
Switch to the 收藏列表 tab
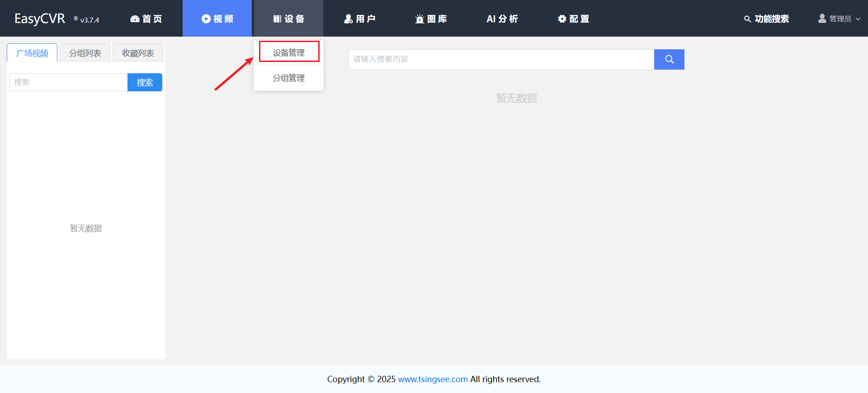pos(138,53)
